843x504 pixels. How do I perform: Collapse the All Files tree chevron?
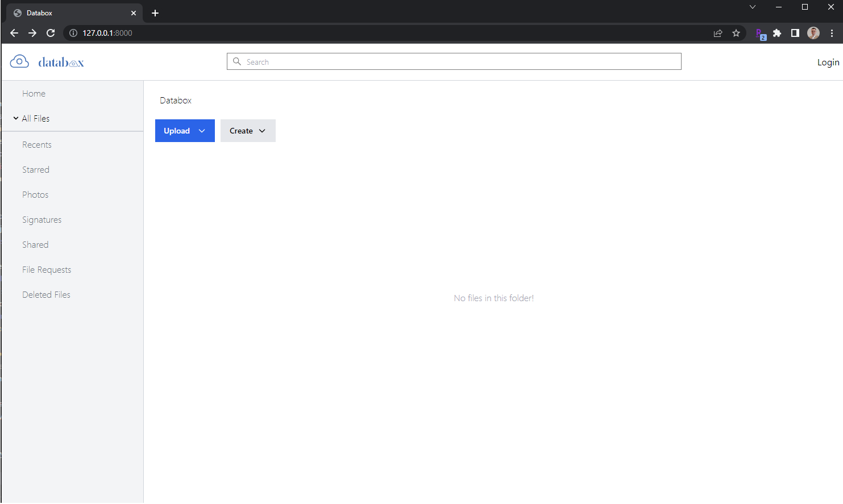[x=16, y=118]
